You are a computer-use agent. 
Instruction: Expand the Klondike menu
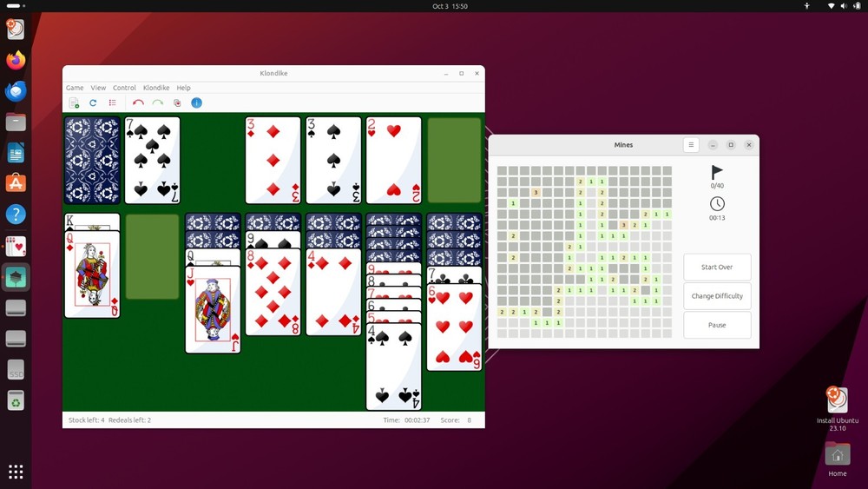(x=156, y=88)
